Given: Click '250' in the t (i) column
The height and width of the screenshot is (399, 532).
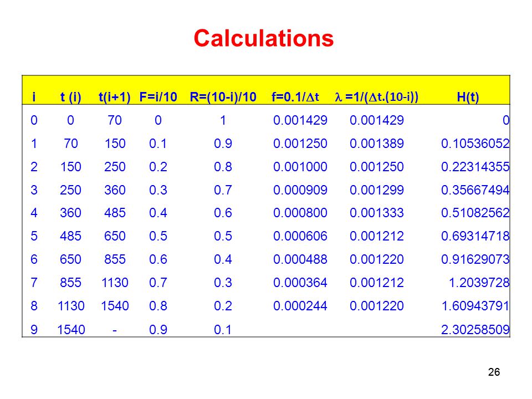Looking at the screenshot, I should (x=70, y=190).
